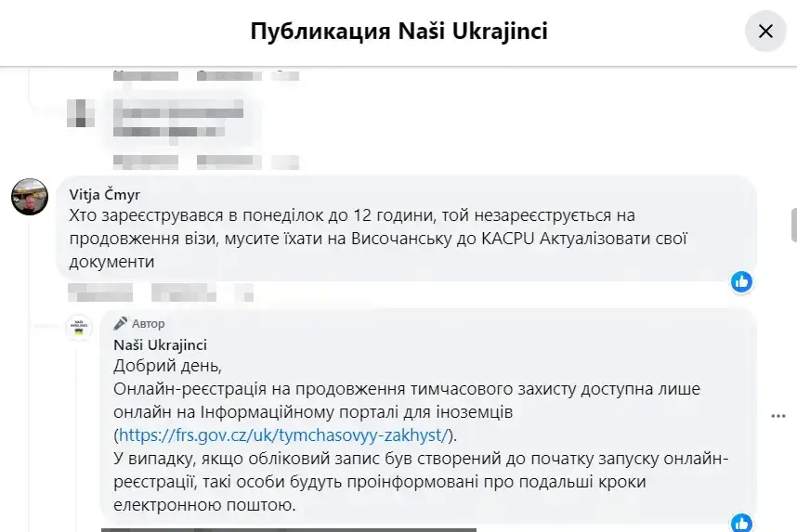
Task: Open Vitja Čmyr's profile picture
Action: pos(30,197)
